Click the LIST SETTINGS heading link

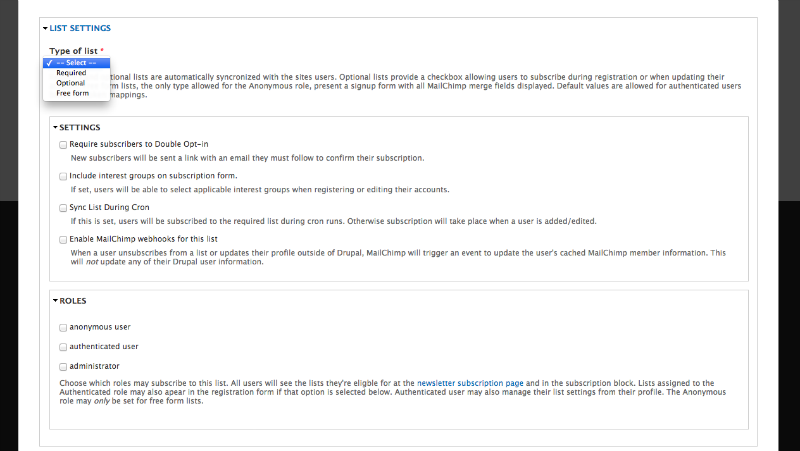[x=80, y=28]
